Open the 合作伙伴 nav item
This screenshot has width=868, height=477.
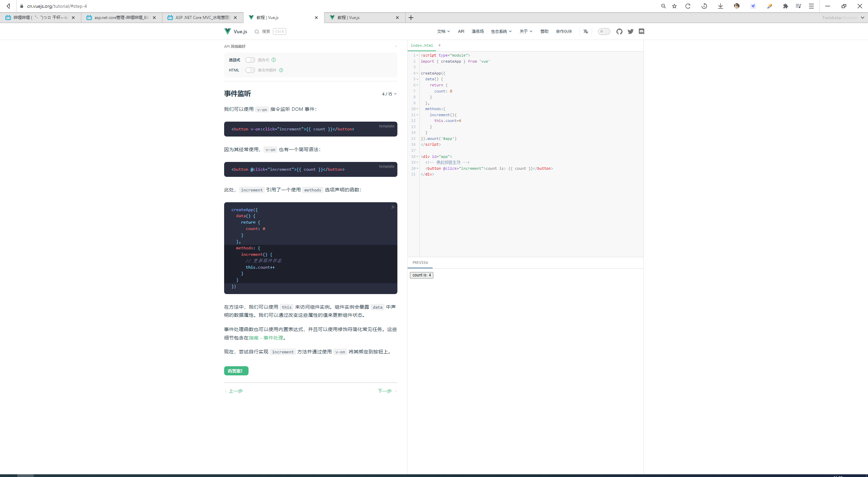(564, 32)
